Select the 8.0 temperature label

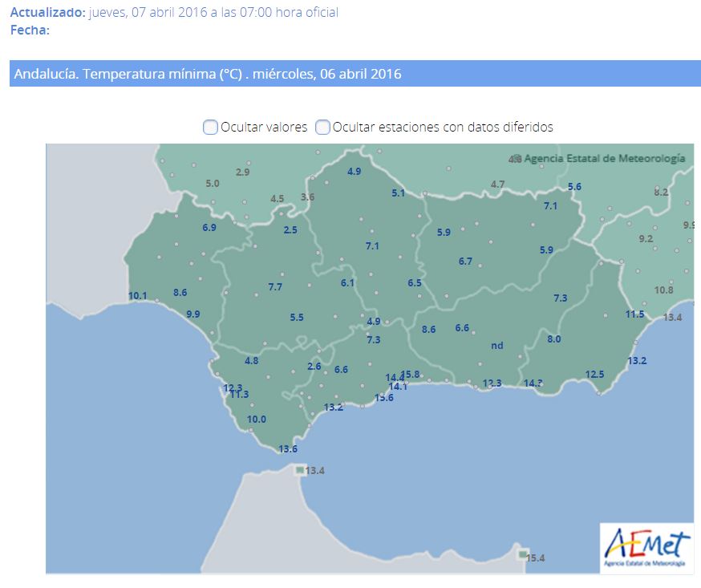[x=553, y=339]
